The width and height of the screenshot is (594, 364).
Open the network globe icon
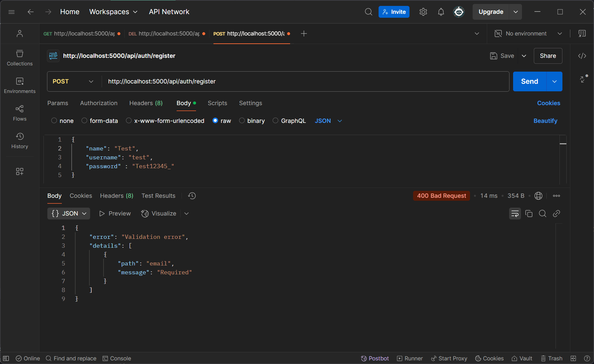[538, 196]
